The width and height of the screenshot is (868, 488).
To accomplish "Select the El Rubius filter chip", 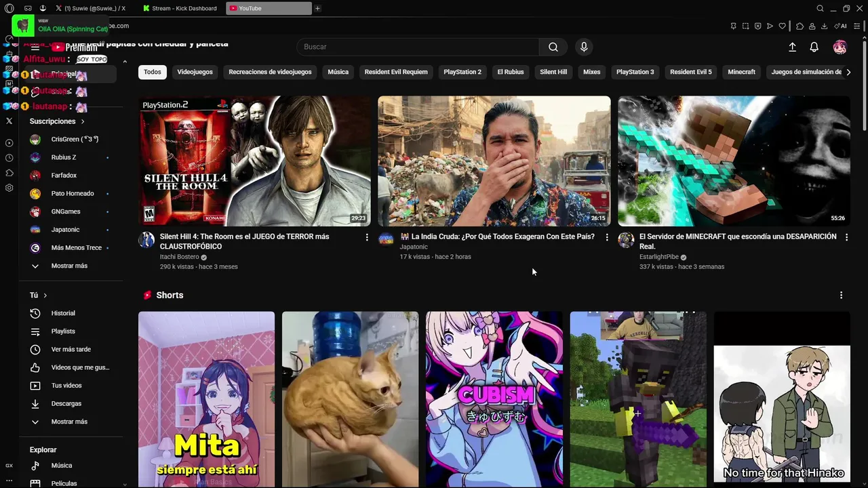I will pyautogui.click(x=511, y=72).
